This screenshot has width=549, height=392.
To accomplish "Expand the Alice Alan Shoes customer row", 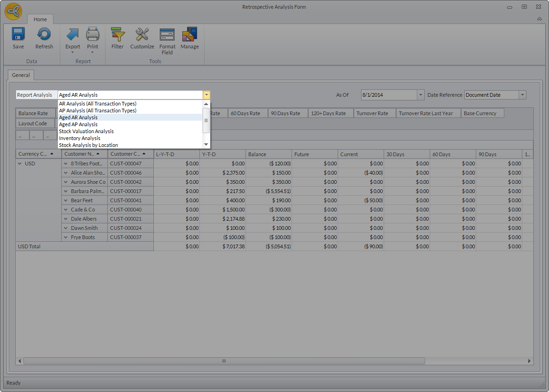I will point(66,173).
